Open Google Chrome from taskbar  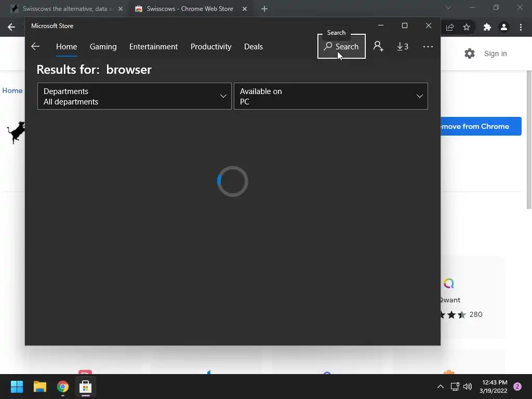coord(63,387)
